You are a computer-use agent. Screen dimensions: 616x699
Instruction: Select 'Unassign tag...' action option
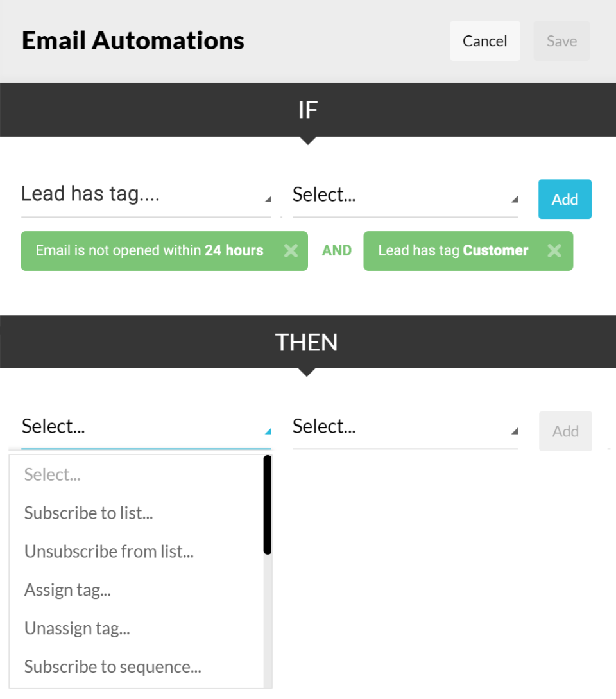(76, 628)
